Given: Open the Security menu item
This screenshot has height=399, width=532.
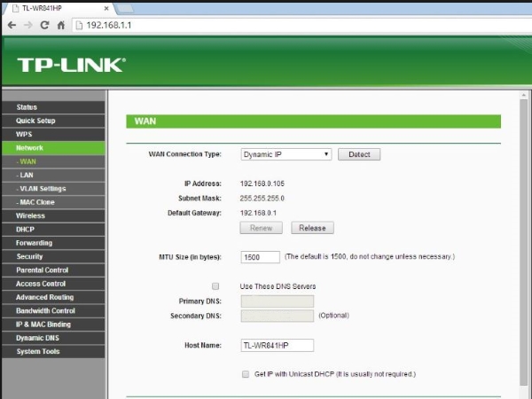Looking at the screenshot, I should (53, 256).
